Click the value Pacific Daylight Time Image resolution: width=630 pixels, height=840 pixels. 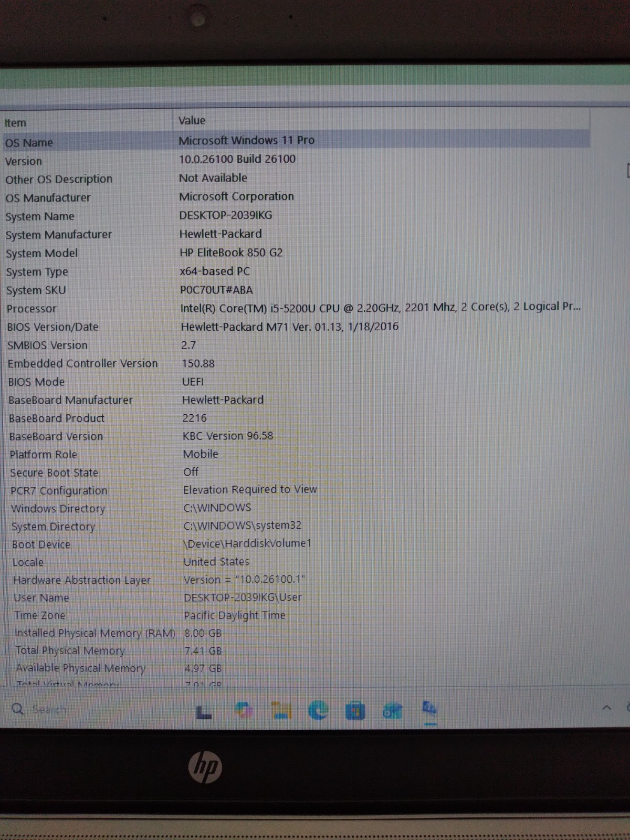pos(235,615)
